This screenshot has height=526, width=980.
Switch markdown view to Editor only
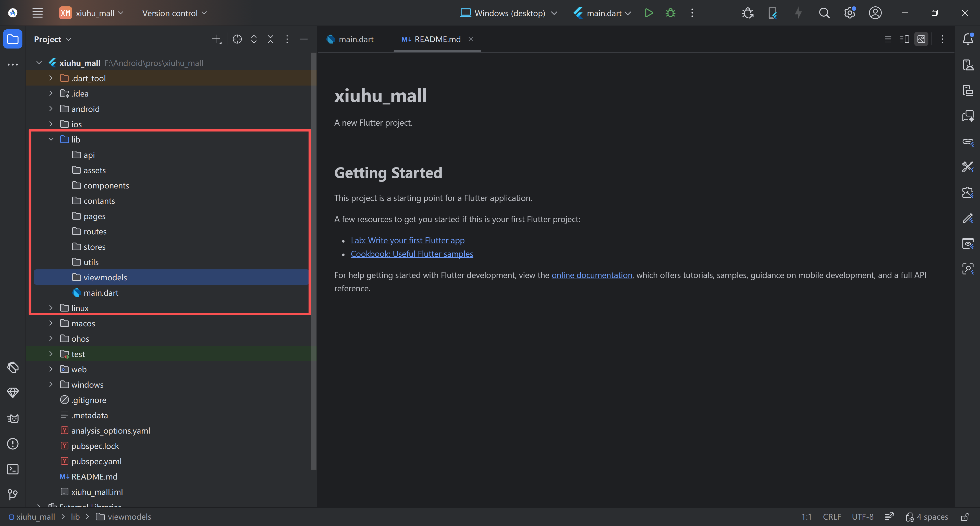[888, 39]
